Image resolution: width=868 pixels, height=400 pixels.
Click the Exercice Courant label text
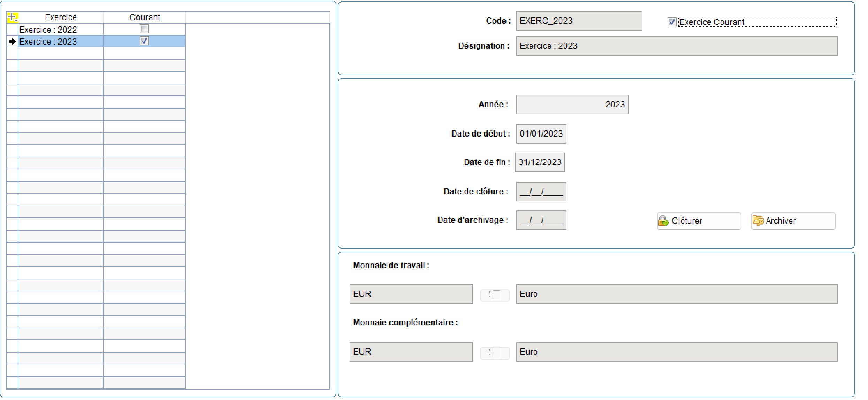point(711,22)
